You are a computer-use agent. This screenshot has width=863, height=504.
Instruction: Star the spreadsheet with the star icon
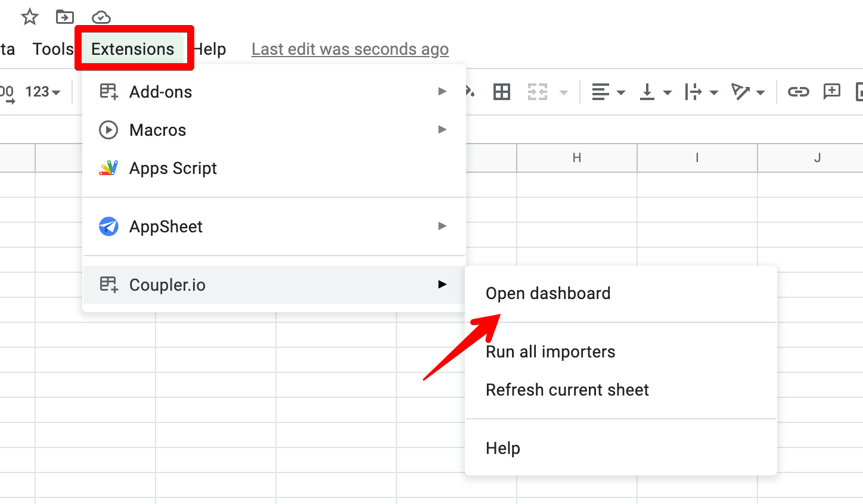pos(29,17)
